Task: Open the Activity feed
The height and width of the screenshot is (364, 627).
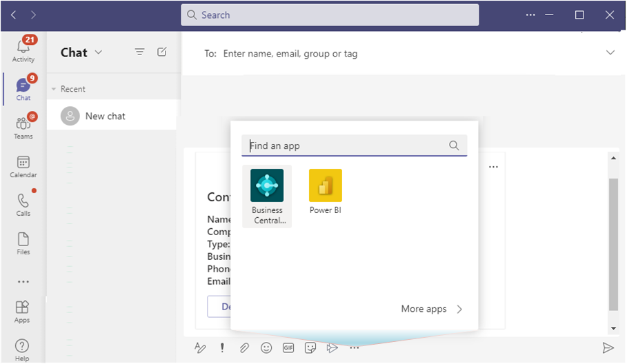Action: click(23, 50)
